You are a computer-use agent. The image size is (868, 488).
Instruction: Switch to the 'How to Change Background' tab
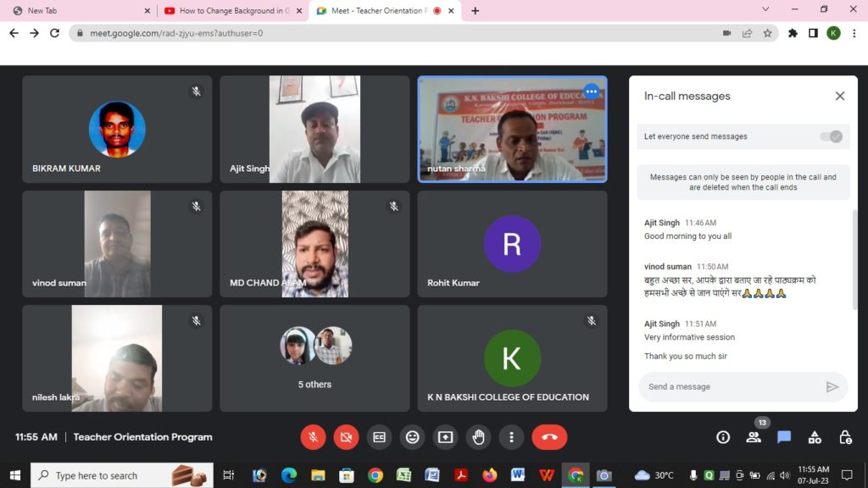[232, 11]
